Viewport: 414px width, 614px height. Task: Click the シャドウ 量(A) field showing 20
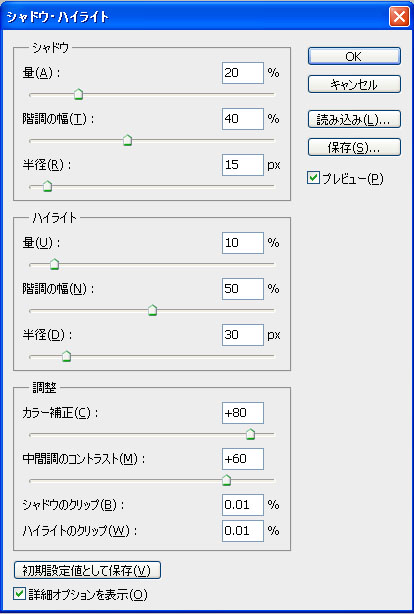point(243,73)
